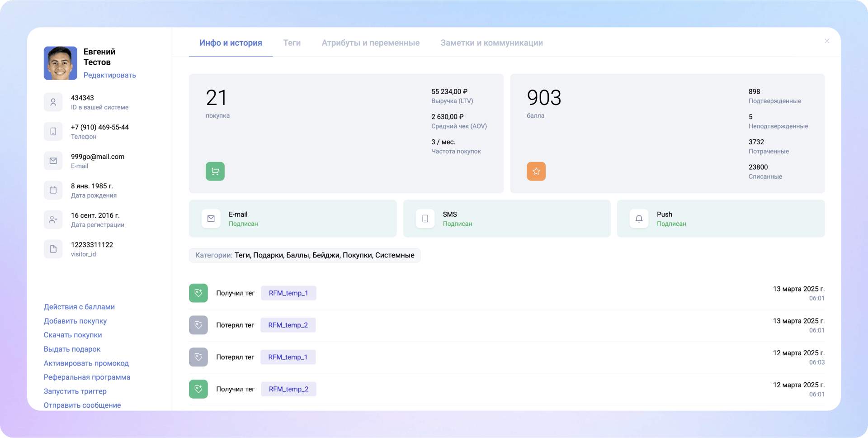The height and width of the screenshot is (438, 868).
Task: Click the E-mail envelope subscription icon
Action: pyautogui.click(x=211, y=219)
